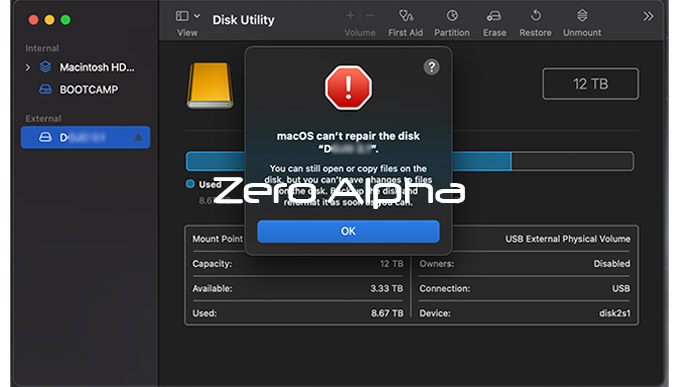
Task: Click the Restore toolbar icon
Action: (536, 16)
